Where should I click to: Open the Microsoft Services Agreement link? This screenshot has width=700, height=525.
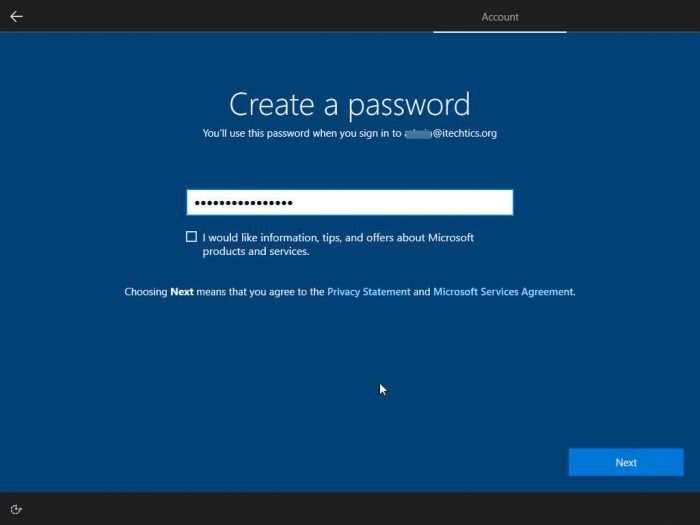click(503, 292)
